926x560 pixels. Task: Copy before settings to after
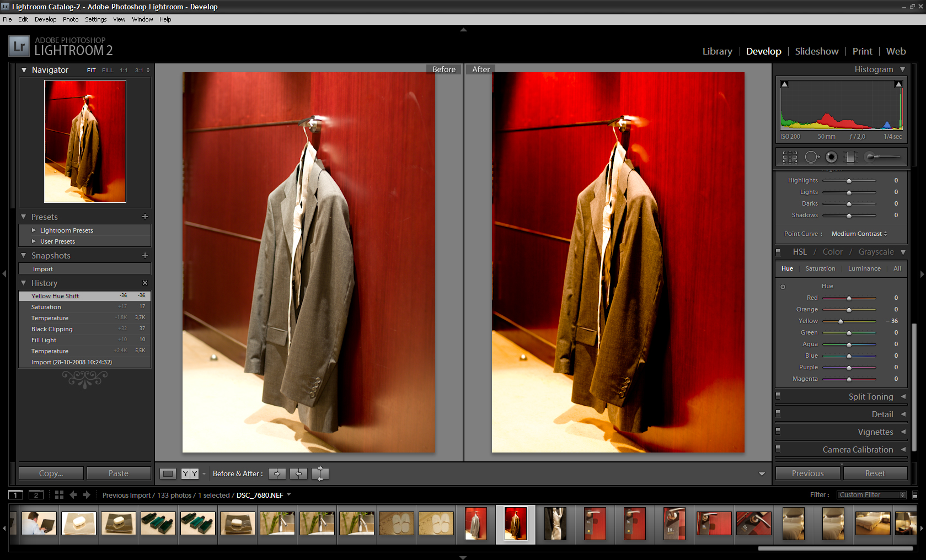pos(277,473)
